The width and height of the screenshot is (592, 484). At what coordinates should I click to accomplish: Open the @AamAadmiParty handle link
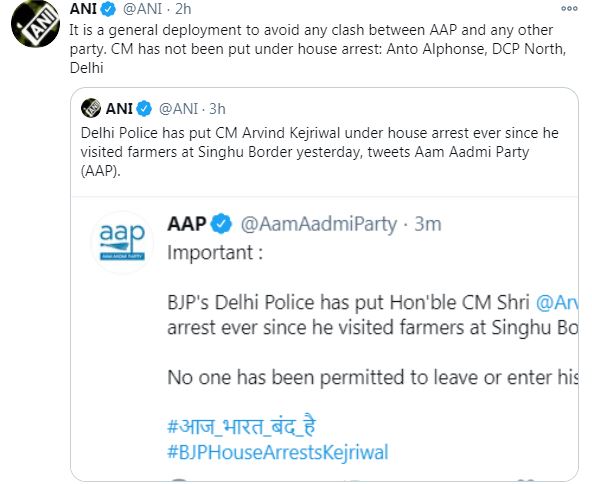tap(319, 224)
